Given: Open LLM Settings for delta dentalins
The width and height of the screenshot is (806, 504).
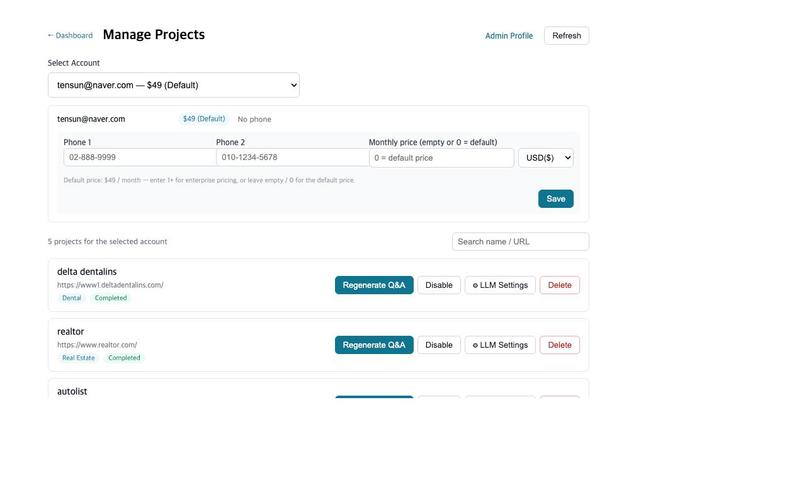Looking at the screenshot, I should point(500,285).
